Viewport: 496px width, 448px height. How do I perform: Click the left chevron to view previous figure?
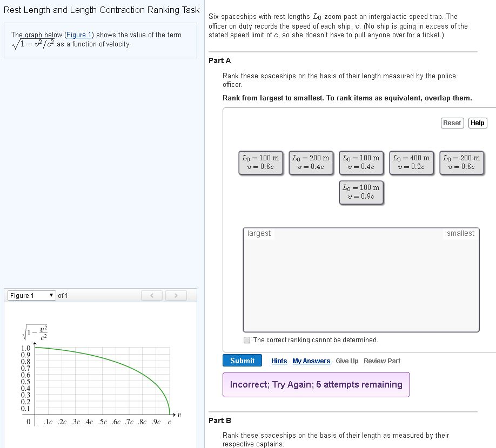152,295
